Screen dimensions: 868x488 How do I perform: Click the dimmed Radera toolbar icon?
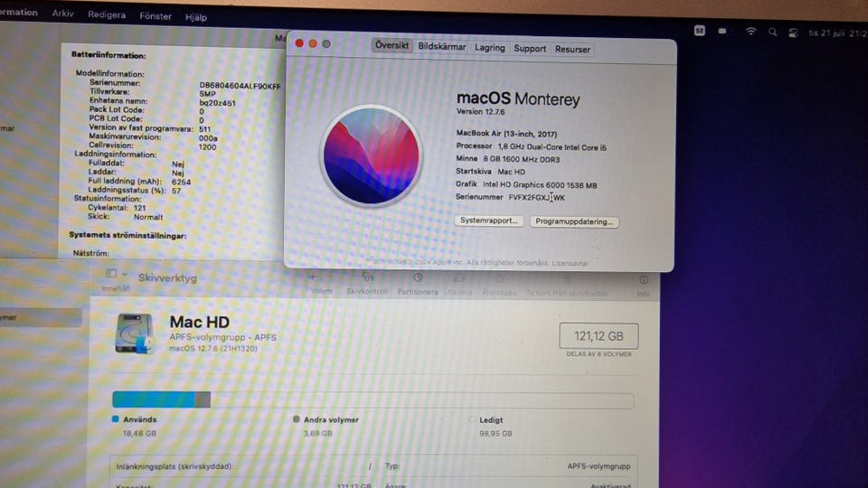coord(459,278)
